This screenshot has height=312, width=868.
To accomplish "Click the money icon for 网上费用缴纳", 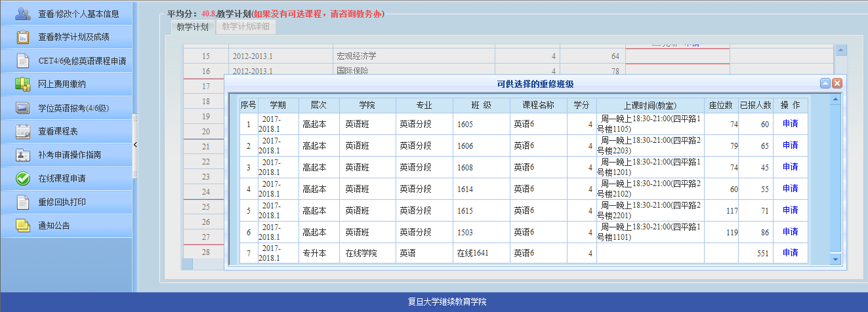I will [22, 84].
